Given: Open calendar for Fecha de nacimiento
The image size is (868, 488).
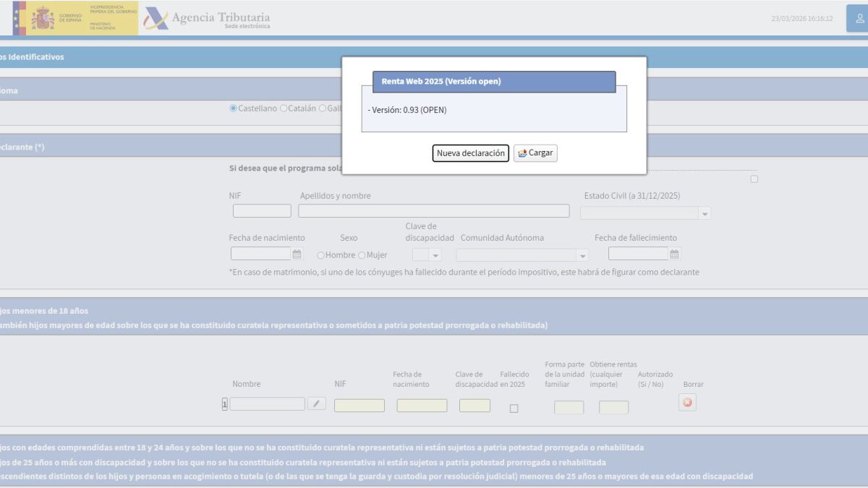Looking at the screenshot, I should coord(297,254).
